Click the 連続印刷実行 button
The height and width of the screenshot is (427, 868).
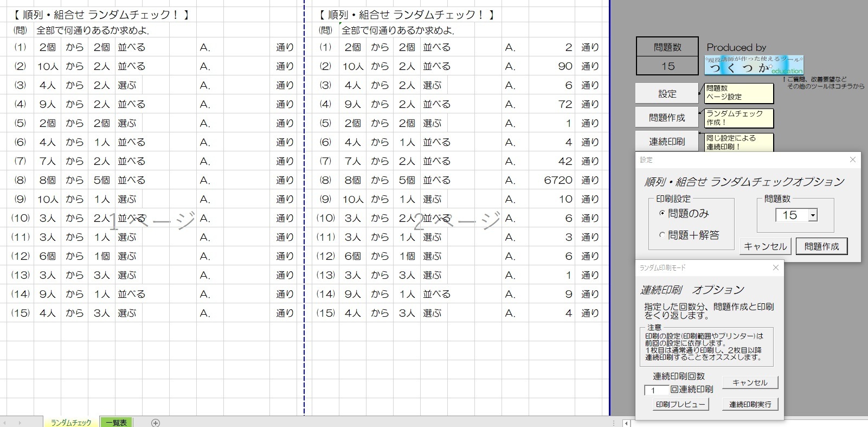click(x=750, y=404)
